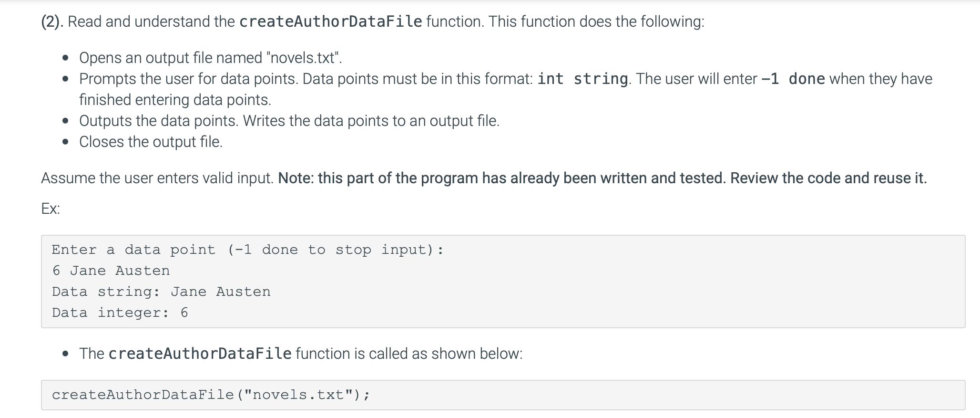
Task: Click the "Outputs the data points" bullet text
Action: 158,121
